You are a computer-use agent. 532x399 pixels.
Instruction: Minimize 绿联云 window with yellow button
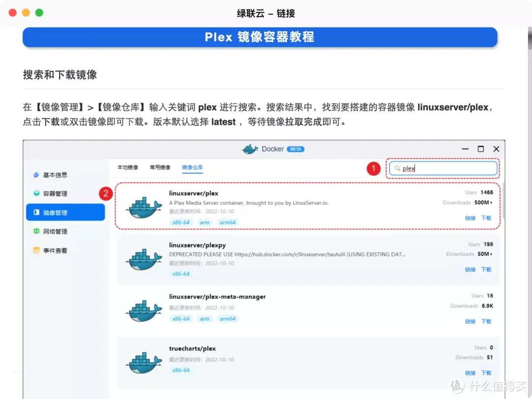pos(26,13)
